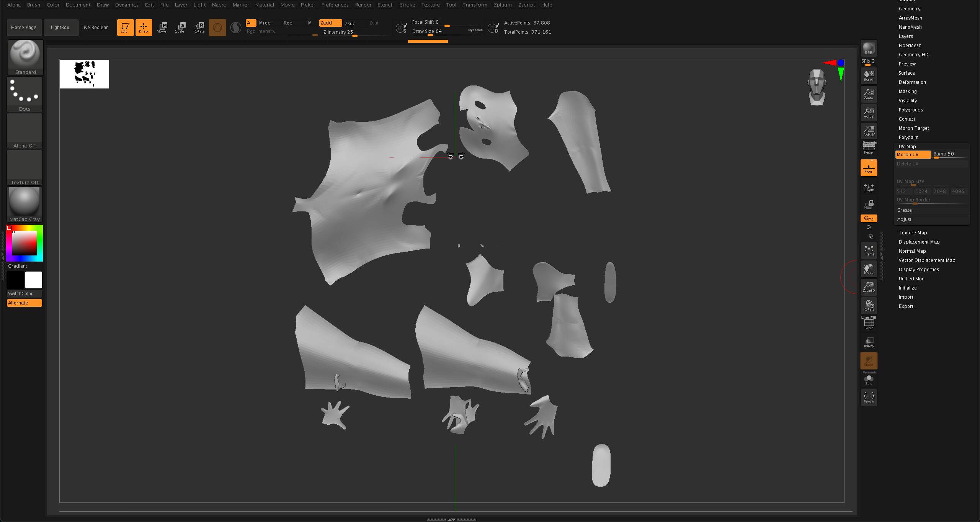The height and width of the screenshot is (522, 980).
Task: Expand the Polygroups section
Action: [x=911, y=110]
